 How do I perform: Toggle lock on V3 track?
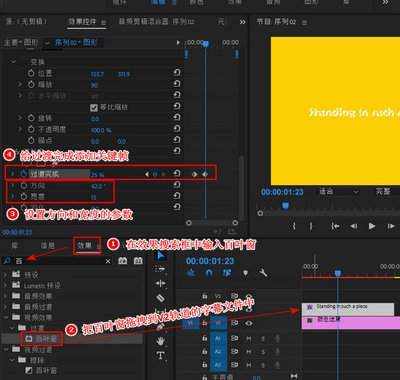coord(204,296)
